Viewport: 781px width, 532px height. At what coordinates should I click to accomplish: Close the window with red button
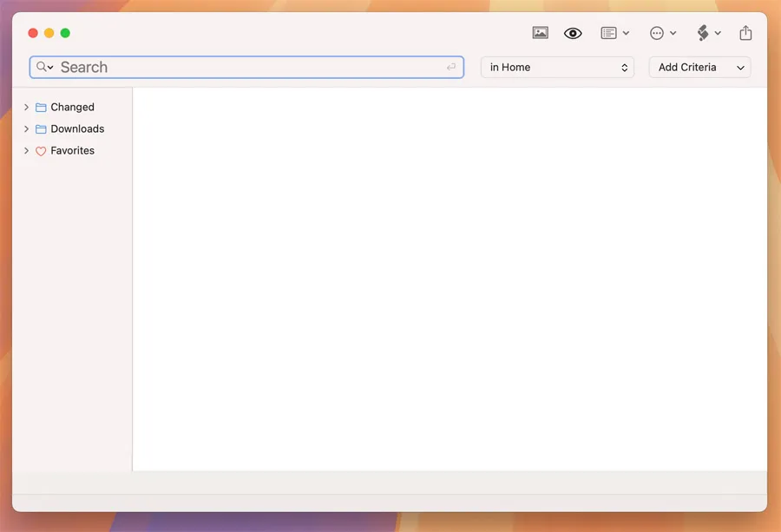tap(33, 33)
